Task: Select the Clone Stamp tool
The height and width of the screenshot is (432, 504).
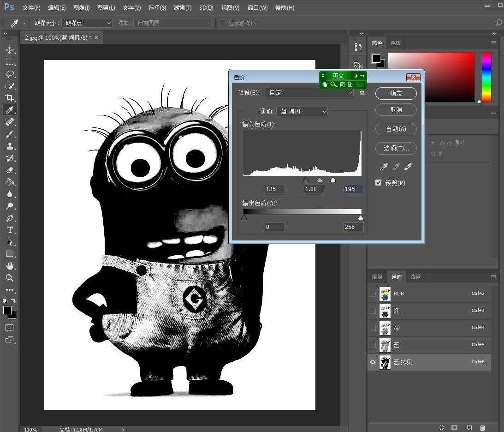Action: point(10,146)
